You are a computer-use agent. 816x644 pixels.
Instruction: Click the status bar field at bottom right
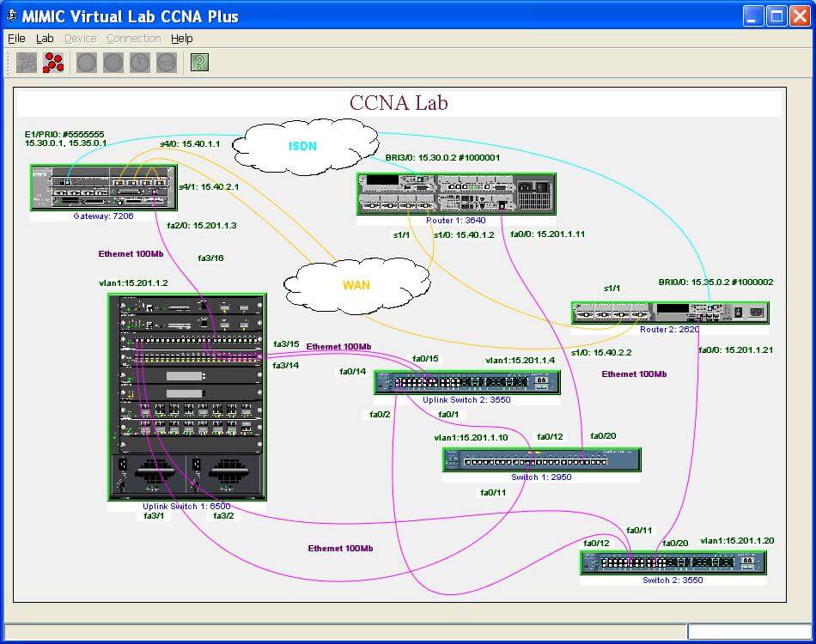pos(750,631)
